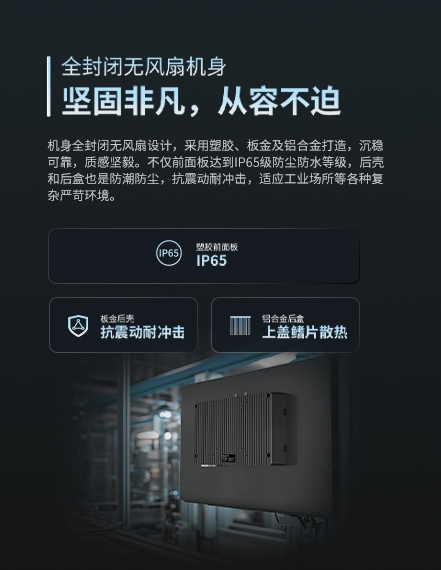Screen dimensions: 441x570
Task: Click the 塑胶前面板 small label
Action: pyautogui.click(x=217, y=247)
